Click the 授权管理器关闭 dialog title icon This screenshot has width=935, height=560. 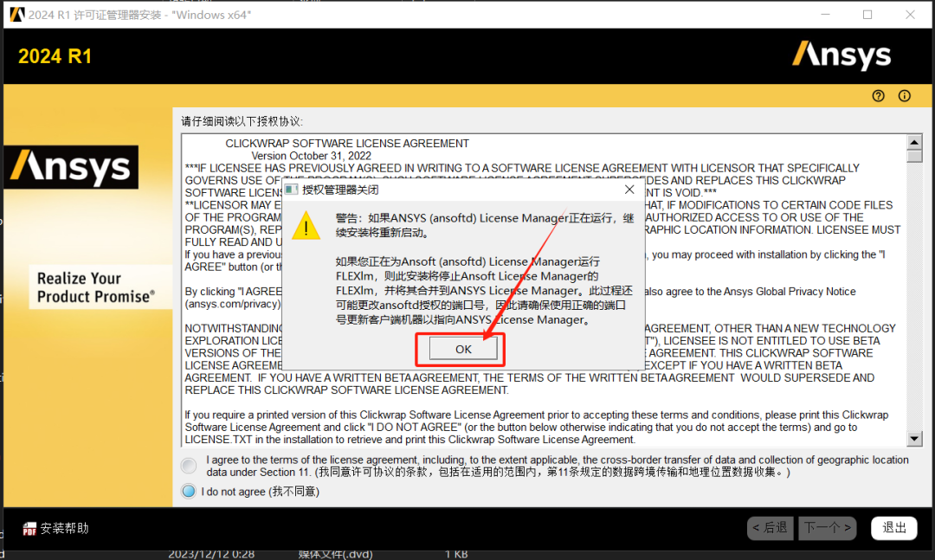coord(291,190)
